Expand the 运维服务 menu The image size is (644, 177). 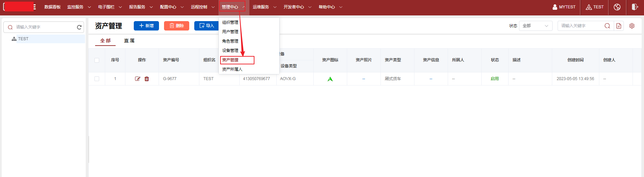264,7
